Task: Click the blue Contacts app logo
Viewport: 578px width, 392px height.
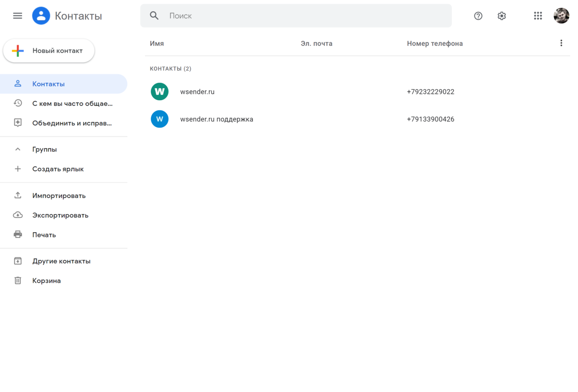Action: (41, 16)
